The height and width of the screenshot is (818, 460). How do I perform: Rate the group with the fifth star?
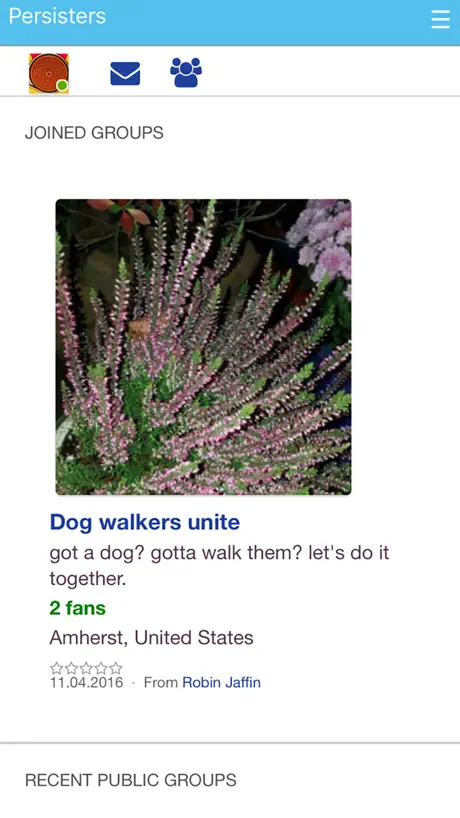pos(116,668)
